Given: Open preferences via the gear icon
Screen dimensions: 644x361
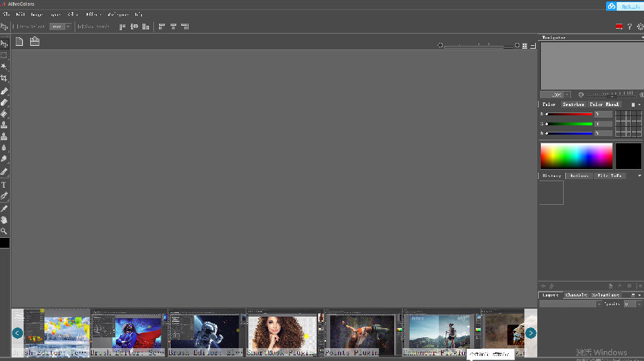Looking at the screenshot, I should coord(640,27).
